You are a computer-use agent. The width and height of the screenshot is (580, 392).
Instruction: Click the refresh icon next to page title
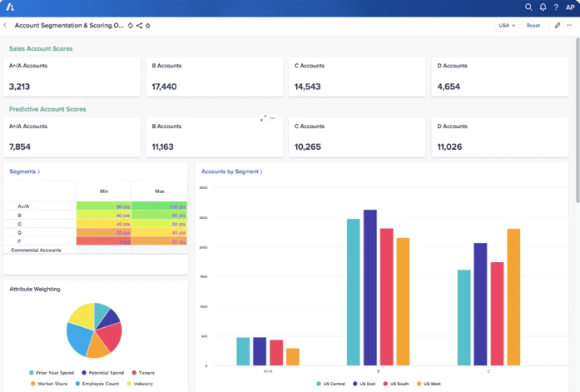click(130, 26)
